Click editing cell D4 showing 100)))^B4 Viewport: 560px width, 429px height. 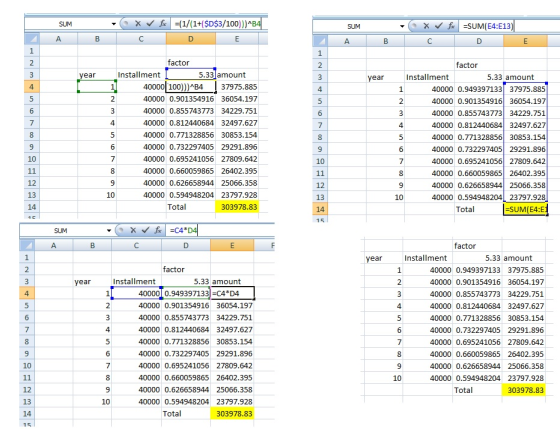pyautogui.click(x=191, y=87)
